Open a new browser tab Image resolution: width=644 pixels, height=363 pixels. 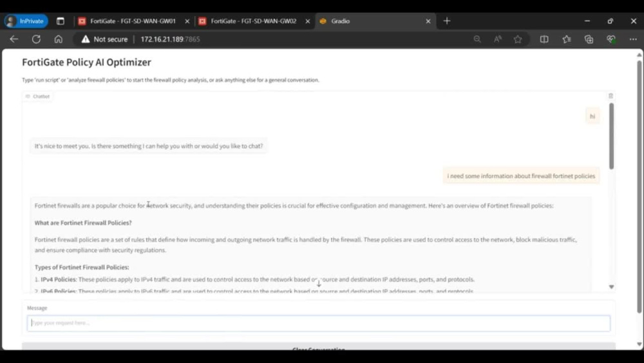(447, 21)
